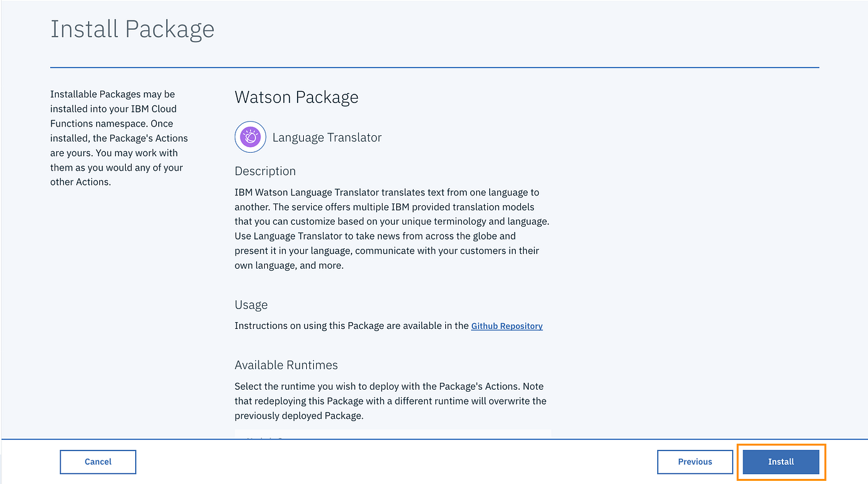Click the blue divider under the page title
The width and height of the screenshot is (868, 484).
point(435,67)
